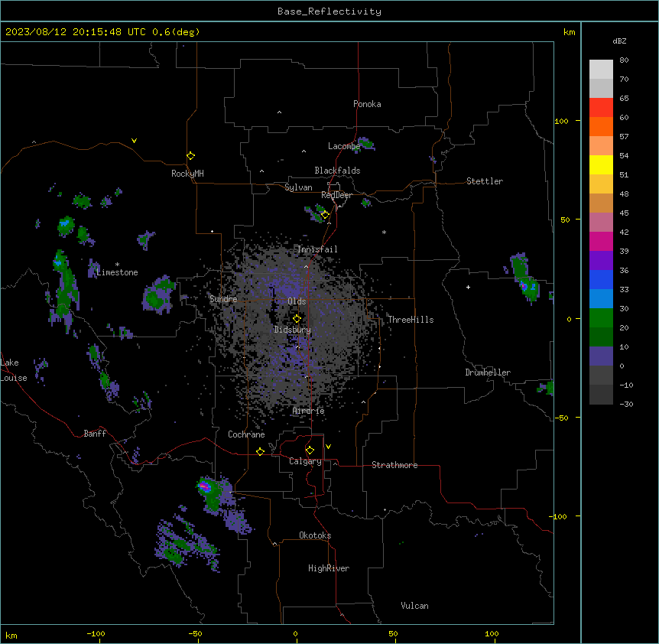Click the Okotoks city label
Screen dimensions: 659x644
(315, 535)
